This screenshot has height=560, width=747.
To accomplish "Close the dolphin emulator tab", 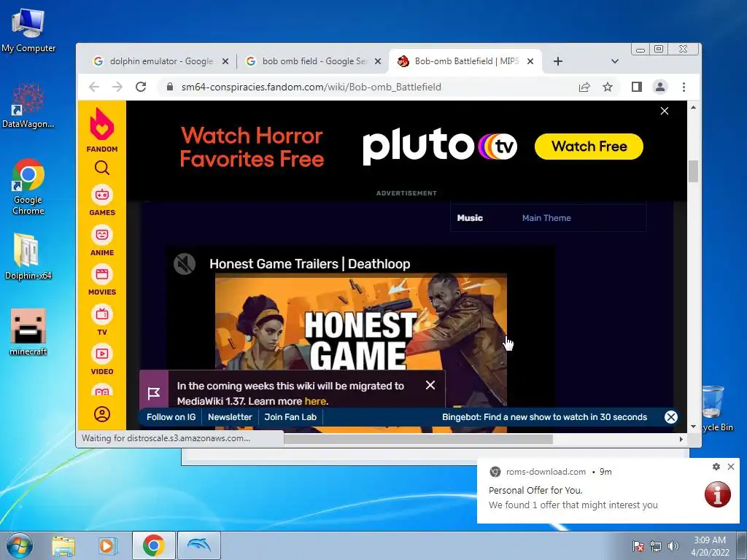I will pos(225,61).
